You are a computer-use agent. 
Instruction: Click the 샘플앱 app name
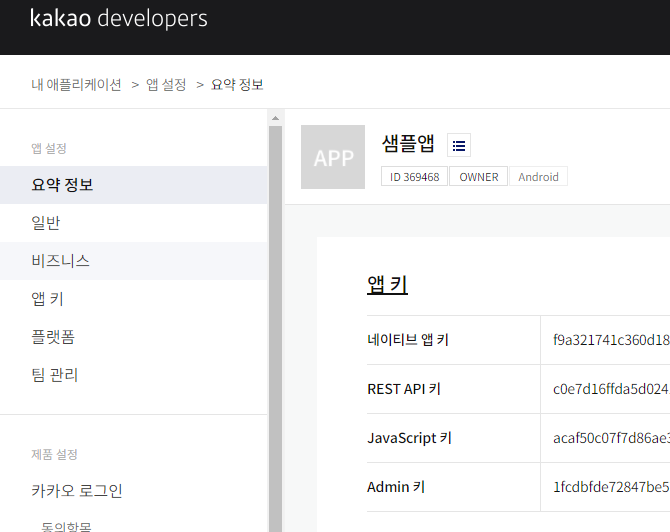408,144
